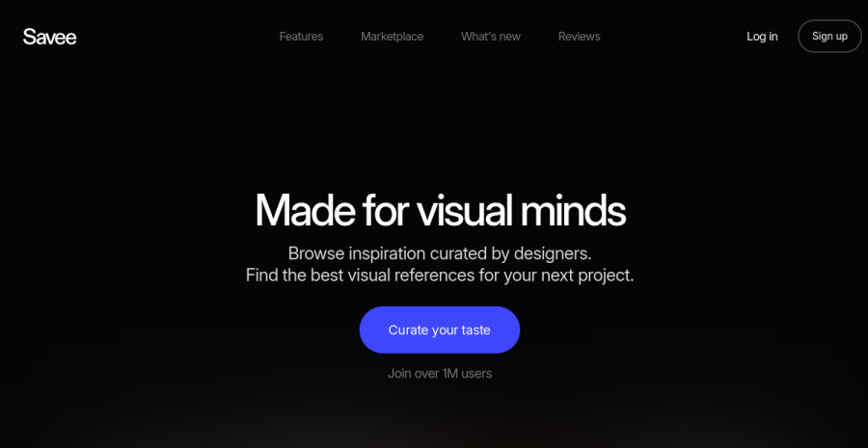This screenshot has width=868, height=448.
Task: Click the Join over 1M users text
Action: [440, 374]
